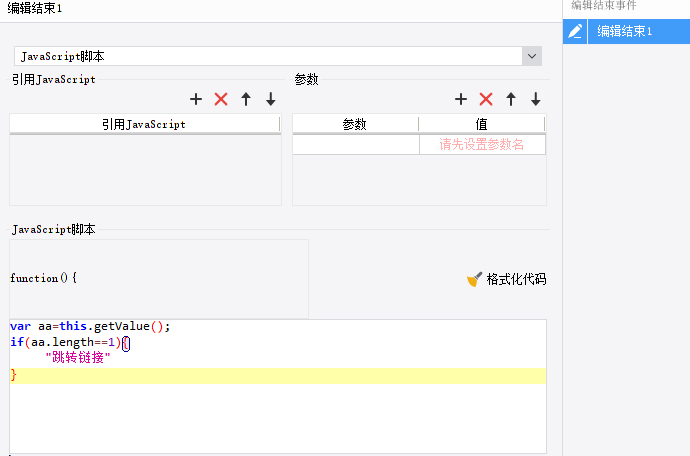This screenshot has width=690, height=456.
Task: Click the 请先设置参数名 value cell
Action: 482,144
